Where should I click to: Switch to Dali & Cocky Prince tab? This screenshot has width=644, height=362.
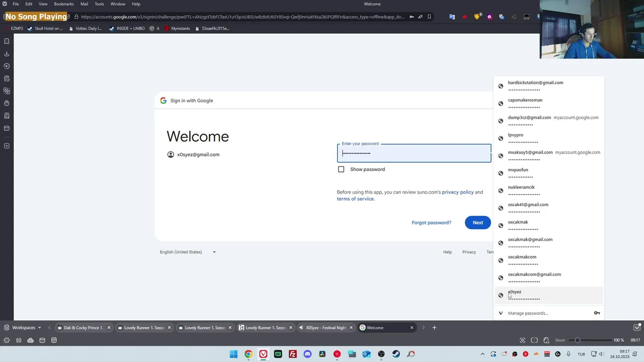(84, 328)
